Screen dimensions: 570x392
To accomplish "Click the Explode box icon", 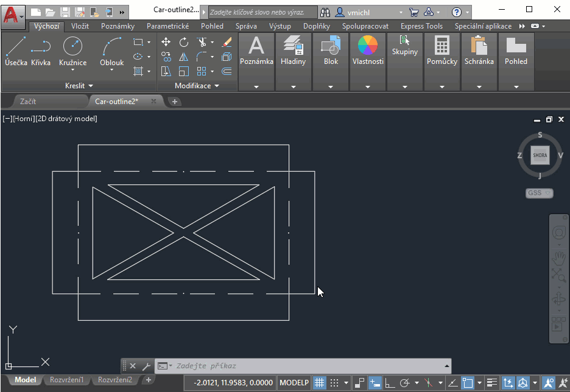I will click(x=227, y=57).
